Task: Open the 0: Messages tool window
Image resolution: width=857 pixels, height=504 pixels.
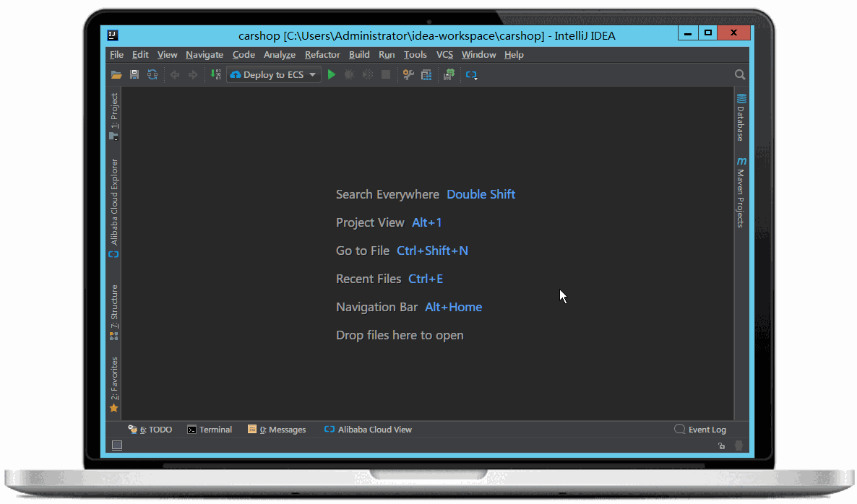Action: (x=277, y=430)
